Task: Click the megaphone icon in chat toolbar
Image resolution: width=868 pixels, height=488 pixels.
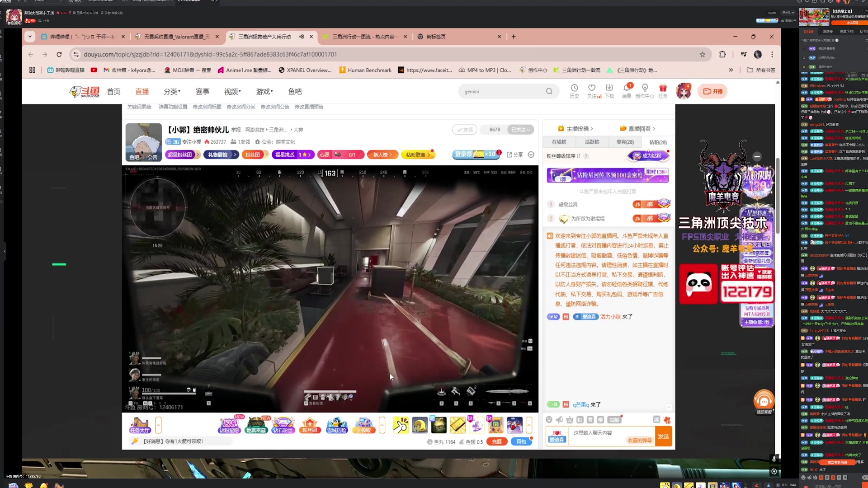Action: (x=559, y=420)
